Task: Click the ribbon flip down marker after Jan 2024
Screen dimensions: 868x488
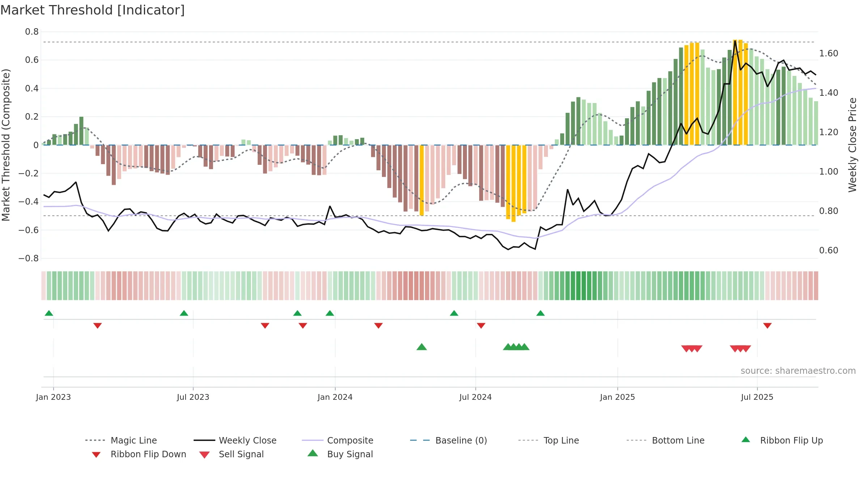Action: coord(378,326)
